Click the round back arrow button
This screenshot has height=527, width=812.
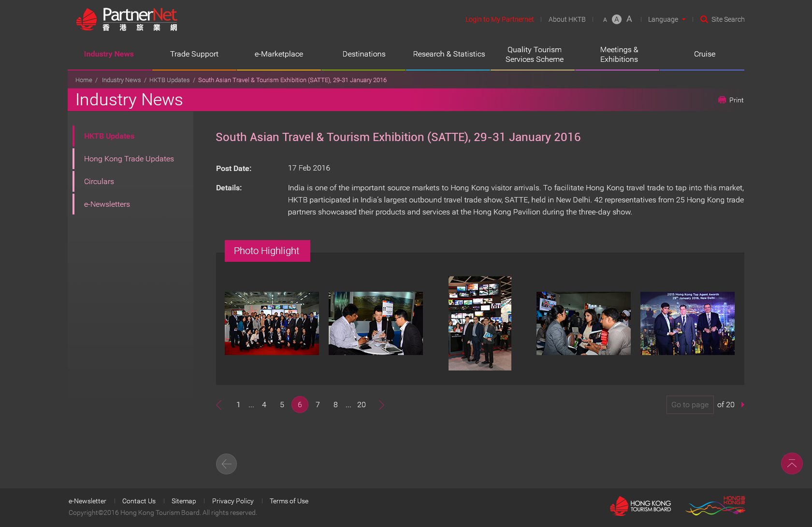pos(226,464)
